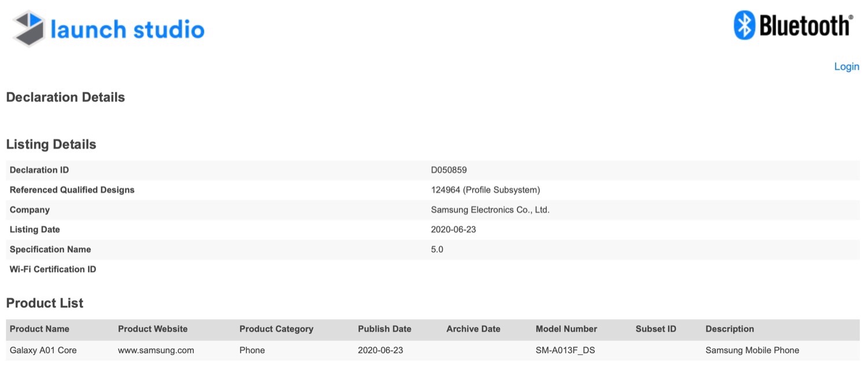Click the Product Website column header
Image resolution: width=868 pixels, height=371 pixels.
(x=153, y=329)
